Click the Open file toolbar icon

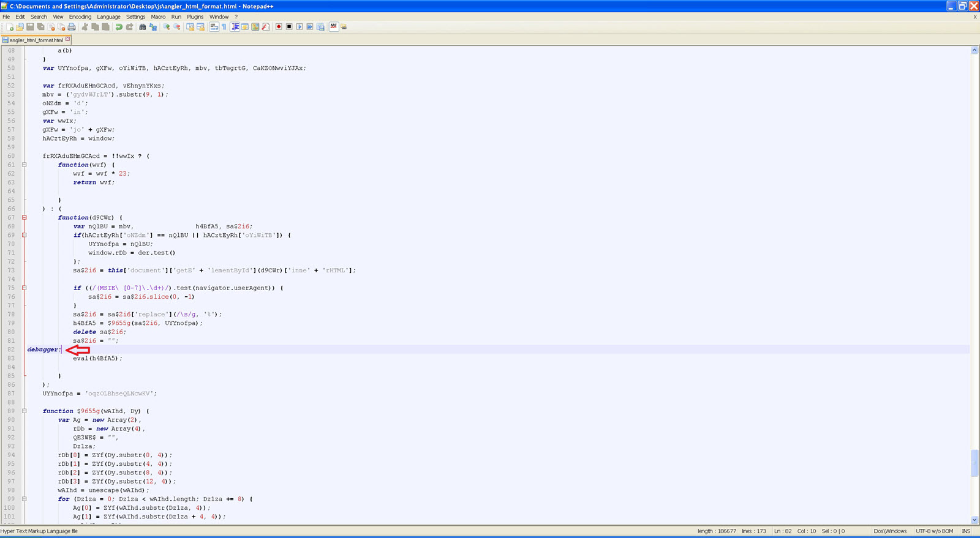(x=20, y=27)
